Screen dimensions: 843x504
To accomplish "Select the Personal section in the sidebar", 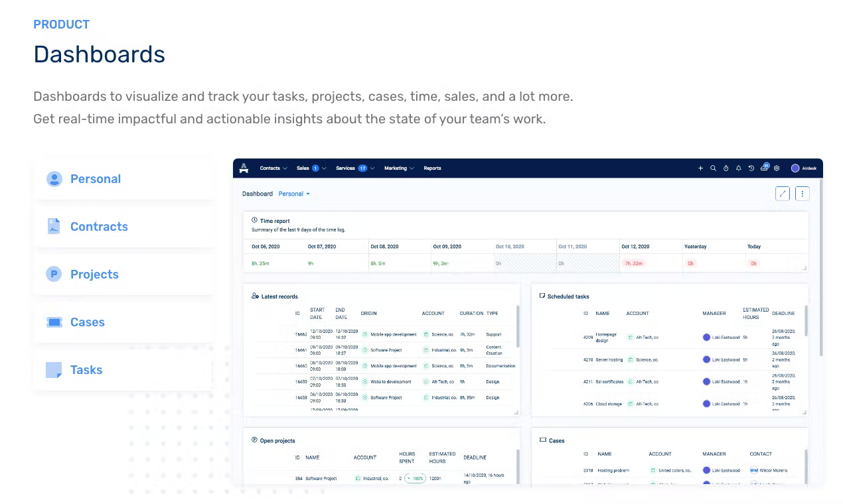I will (95, 178).
